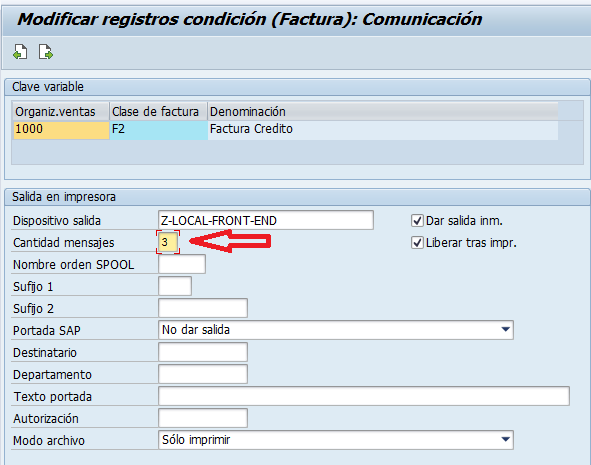Click the Autorización input field
The height and width of the screenshot is (465, 591).
203,418
